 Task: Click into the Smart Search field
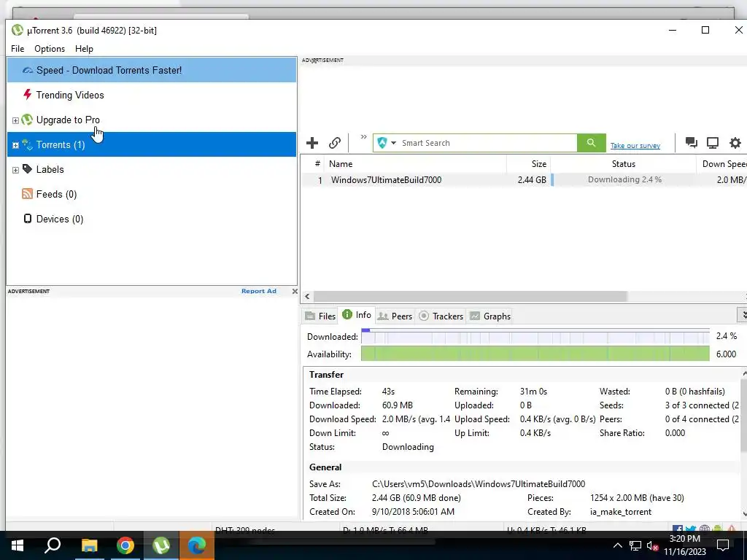tap(488, 143)
